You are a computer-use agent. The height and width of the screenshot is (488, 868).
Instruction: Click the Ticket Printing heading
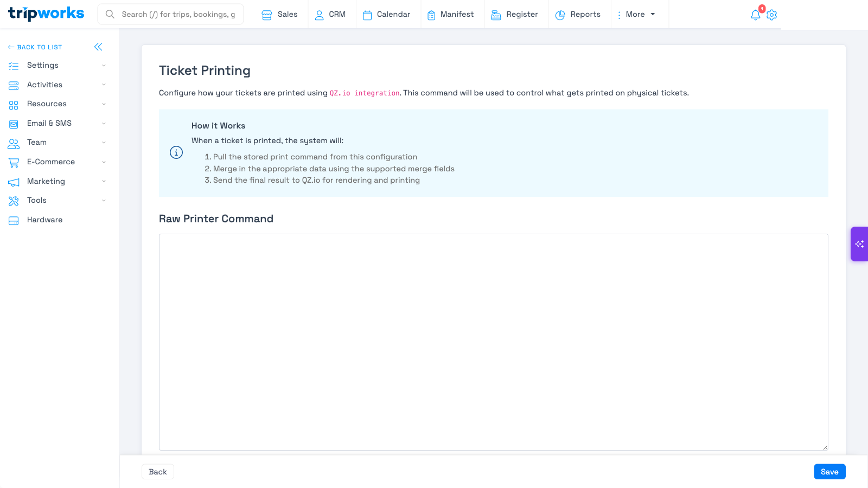[x=205, y=70]
